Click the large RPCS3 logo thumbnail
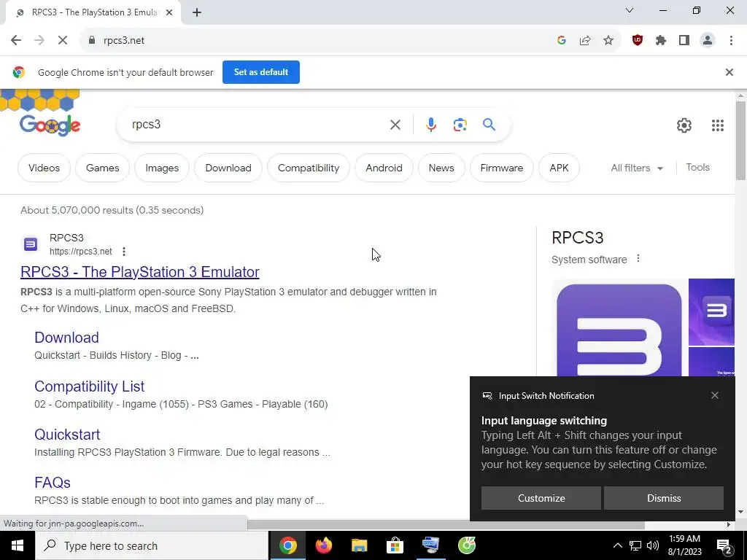 tap(619, 329)
